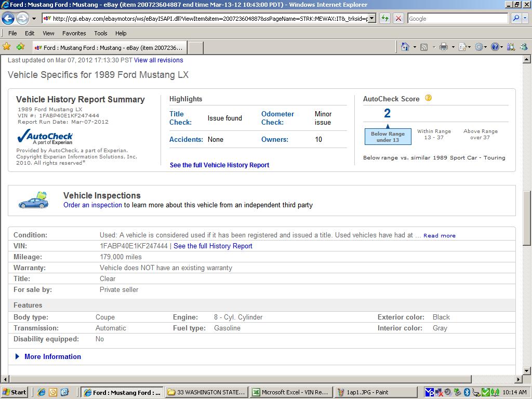The height and width of the screenshot is (399, 532).
Task: Click the Order an inspection link
Action: pos(92,205)
